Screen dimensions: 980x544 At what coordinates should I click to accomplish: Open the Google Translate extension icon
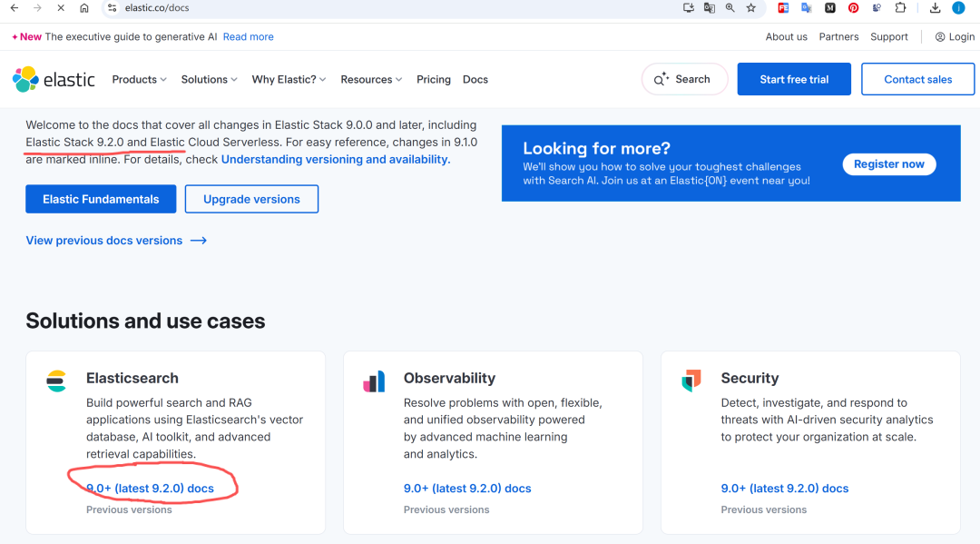807,8
